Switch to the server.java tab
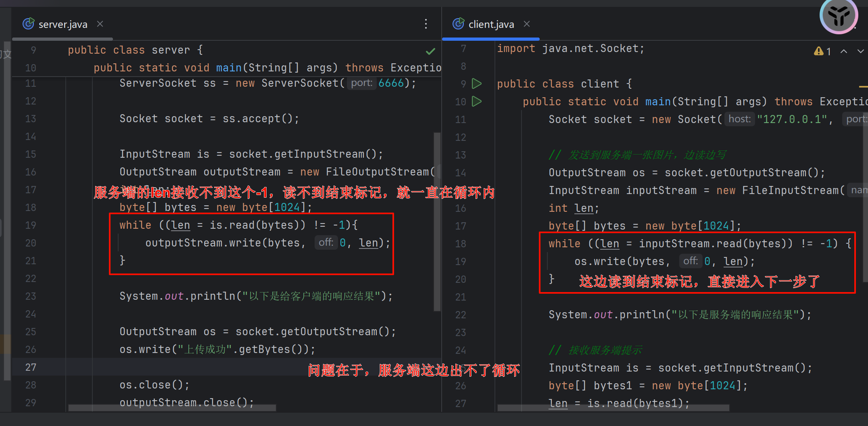868x426 pixels. [x=63, y=25]
